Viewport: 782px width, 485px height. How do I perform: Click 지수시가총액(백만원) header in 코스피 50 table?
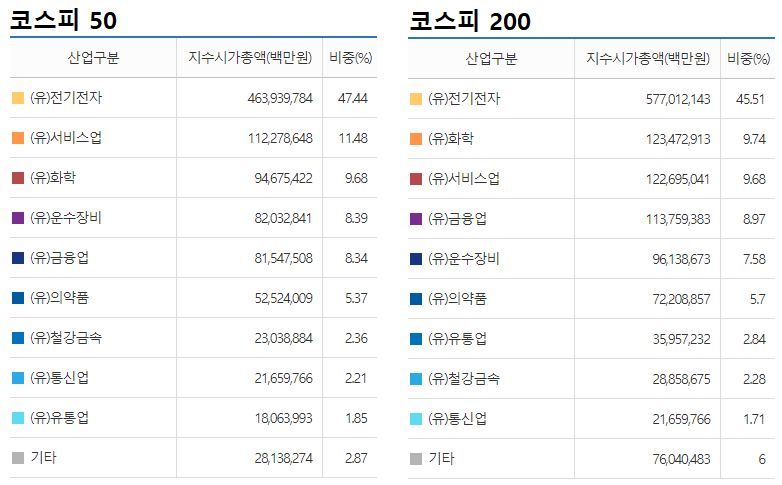[x=250, y=58]
